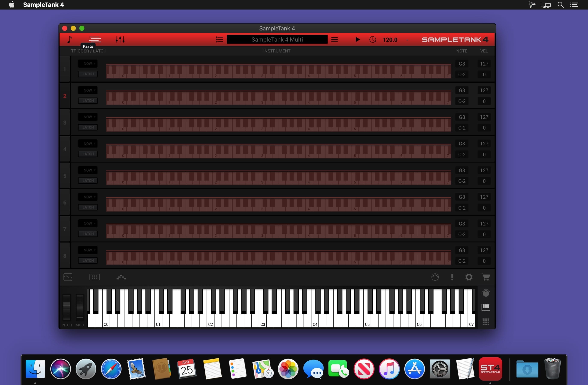Click the exclamation alert icon
The height and width of the screenshot is (385, 588).
(452, 277)
